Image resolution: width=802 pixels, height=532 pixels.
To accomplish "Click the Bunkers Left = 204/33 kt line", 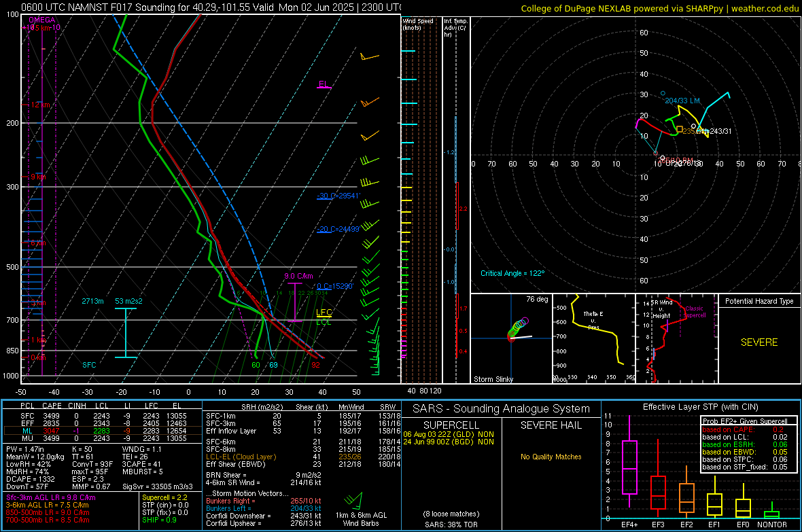I will point(264,508).
